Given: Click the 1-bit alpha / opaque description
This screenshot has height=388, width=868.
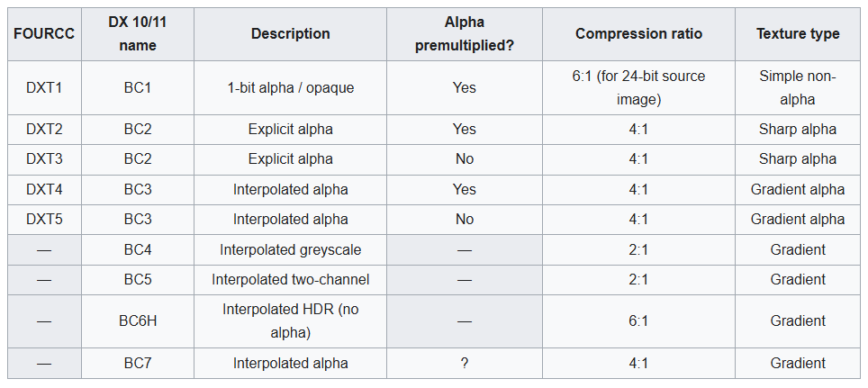Looking at the screenshot, I should [x=290, y=88].
